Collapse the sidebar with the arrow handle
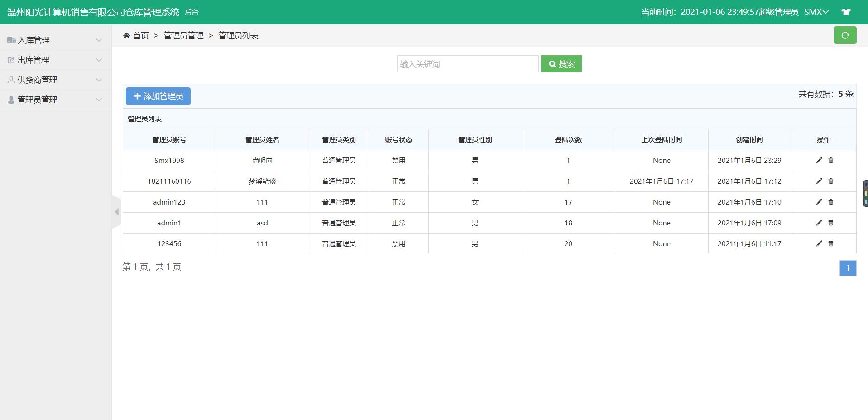 [x=116, y=212]
